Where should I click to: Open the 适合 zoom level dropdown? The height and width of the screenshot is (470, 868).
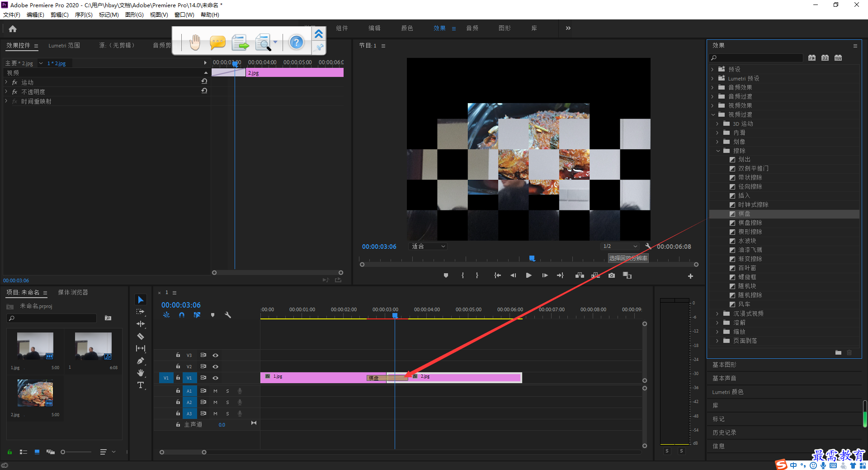click(x=428, y=246)
